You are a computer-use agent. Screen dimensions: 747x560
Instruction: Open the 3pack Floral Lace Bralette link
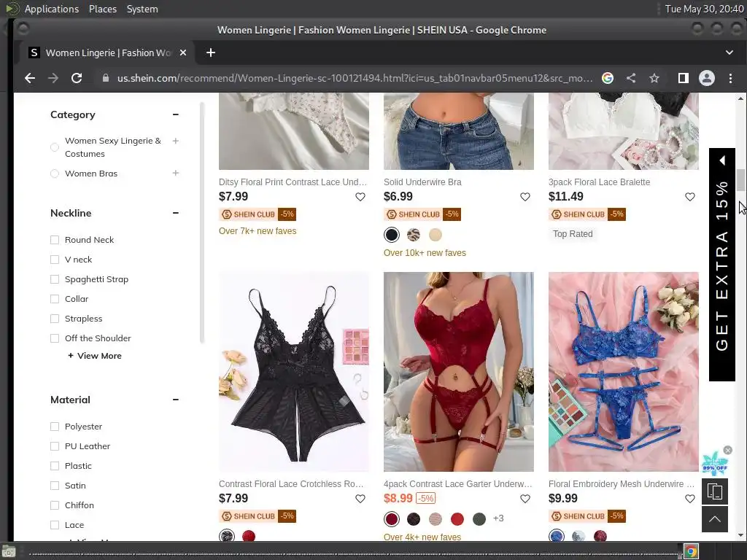point(599,182)
